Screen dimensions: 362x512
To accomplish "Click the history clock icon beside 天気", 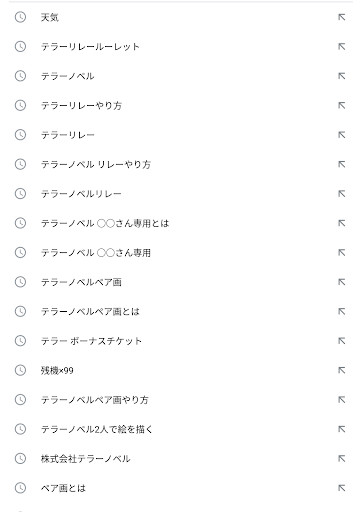I will click(20, 17).
